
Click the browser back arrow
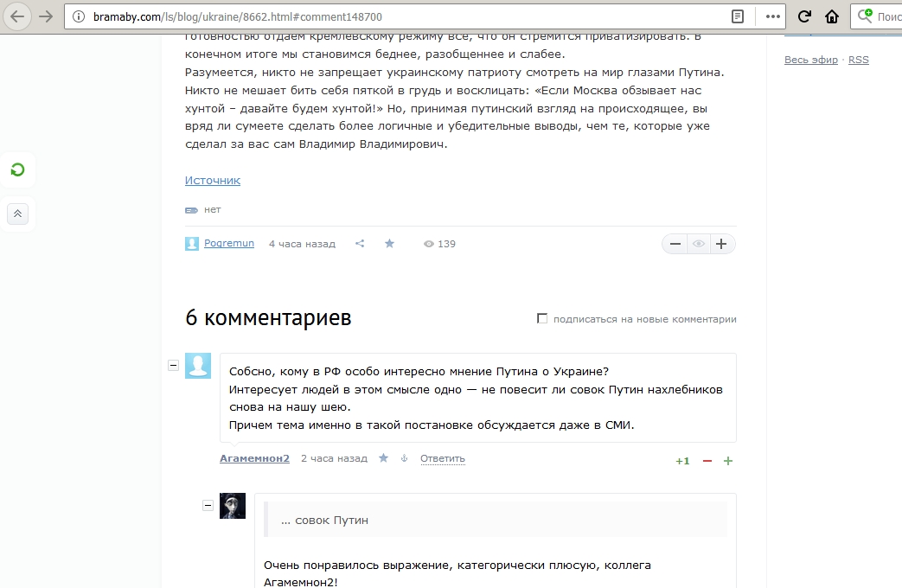click(17, 16)
